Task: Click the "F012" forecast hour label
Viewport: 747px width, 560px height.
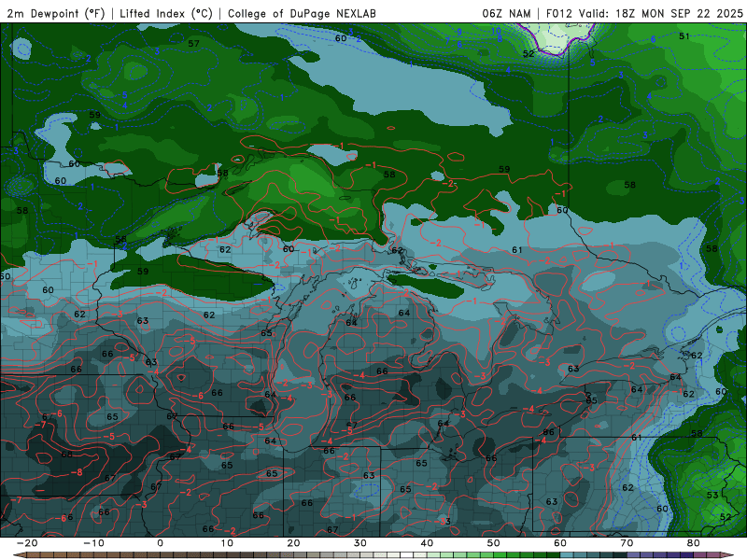Action: point(558,13)
